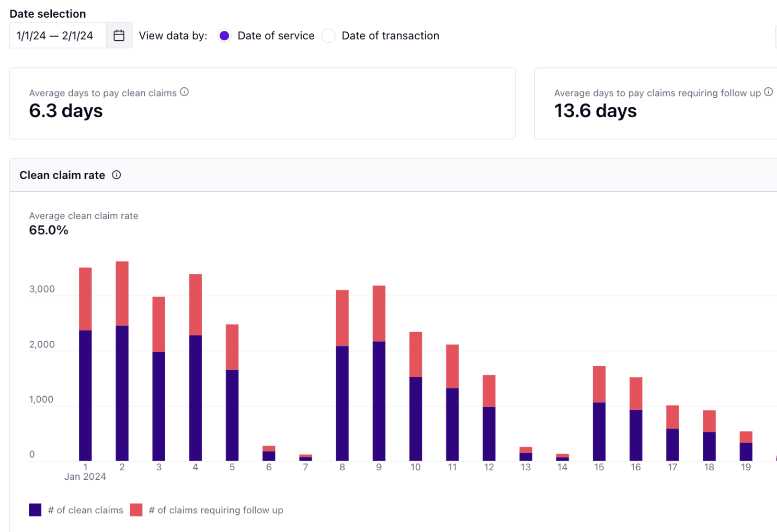777x532 pixels.
Task: Toggle the dark purple clean claims legend swatch
Action: tap(35, 510)
